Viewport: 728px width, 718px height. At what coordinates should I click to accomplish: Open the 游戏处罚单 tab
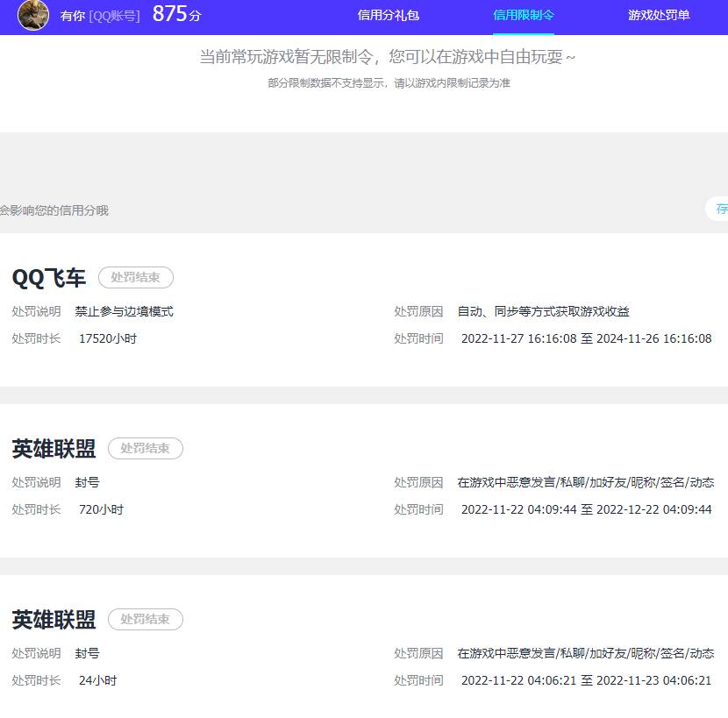(659, 16)
